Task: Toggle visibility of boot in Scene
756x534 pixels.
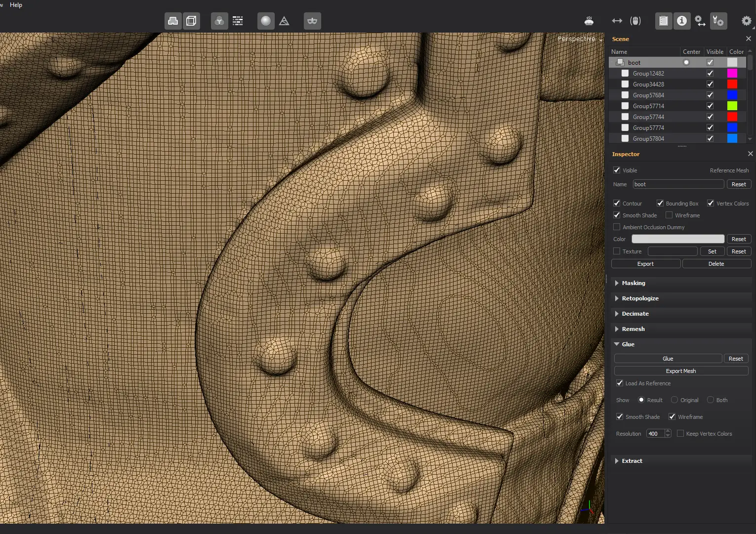Action: (710, 62)
